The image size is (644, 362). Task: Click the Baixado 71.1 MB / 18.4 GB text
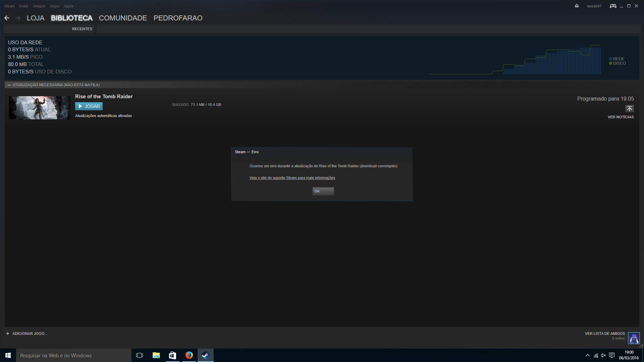click(197, 105)
